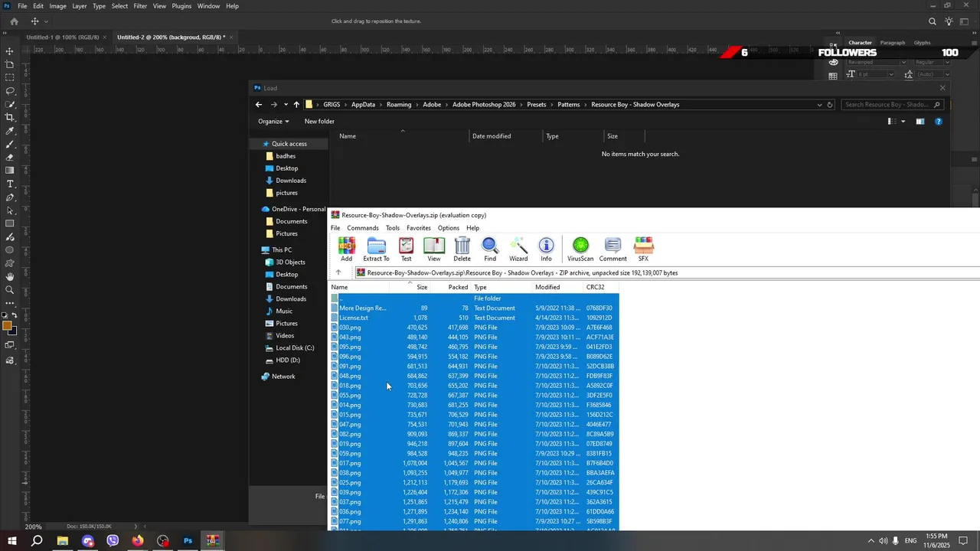Viewport: 980px width, 551px height.
Task: Select the Path Selection arrow tool
Action: click(x=10, y=210)
